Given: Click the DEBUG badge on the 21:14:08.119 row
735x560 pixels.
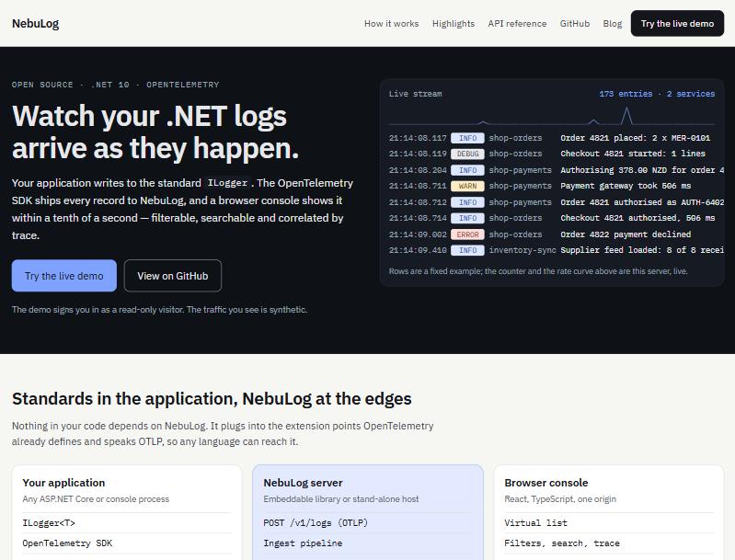Looking at the screenshot, I should pyautogui.click(x=467, y=154).
